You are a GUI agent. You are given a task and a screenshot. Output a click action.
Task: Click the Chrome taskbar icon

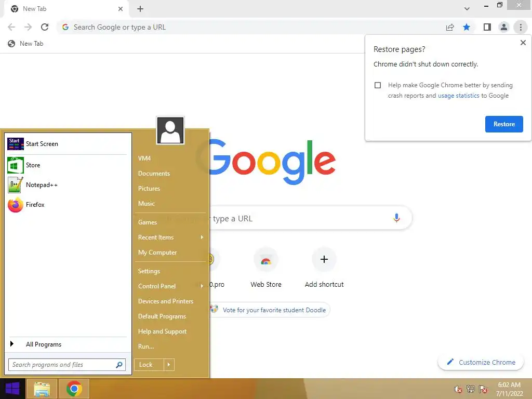pos(74,389)
